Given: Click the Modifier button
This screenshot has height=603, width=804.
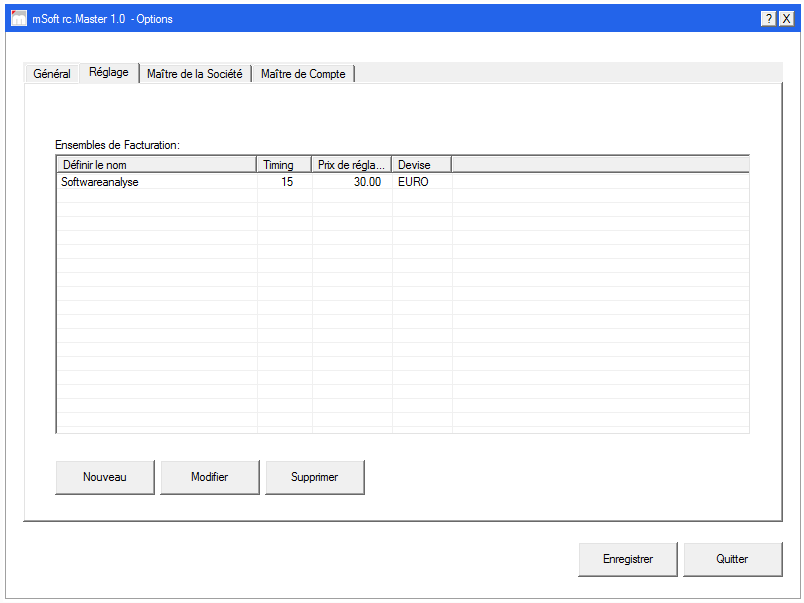Looking at the screenshot, I should (x=210, y=477).
